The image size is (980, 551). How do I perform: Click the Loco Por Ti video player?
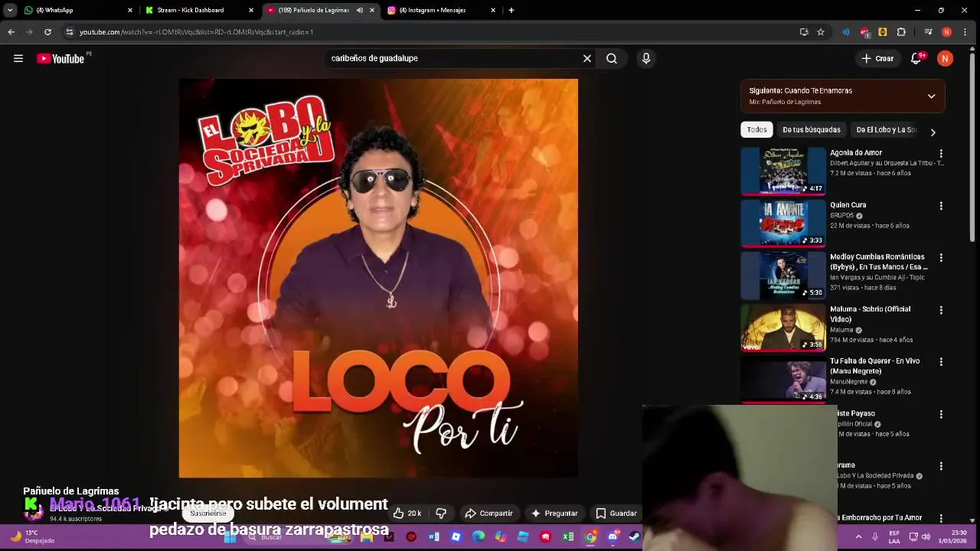pos(378,278)
